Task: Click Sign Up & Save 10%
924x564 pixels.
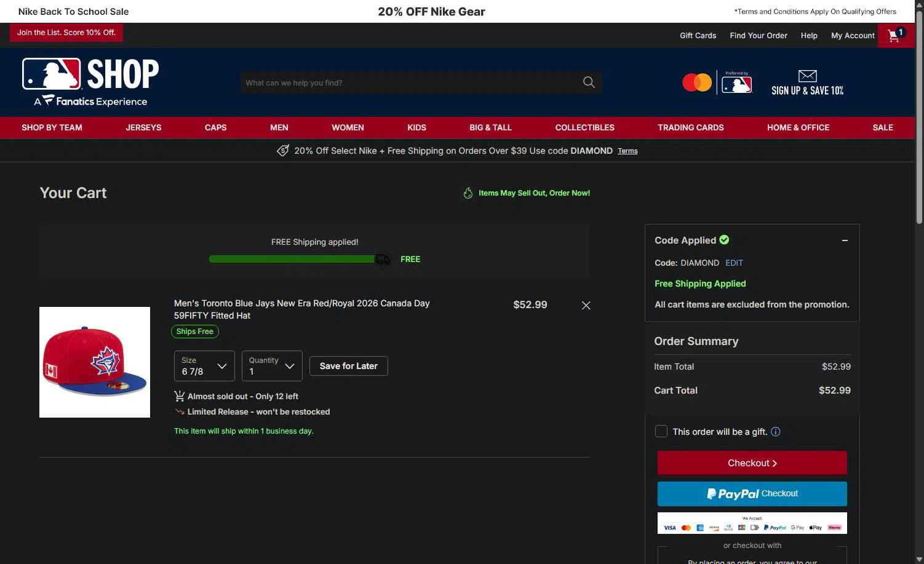Action: pos(807,90)
